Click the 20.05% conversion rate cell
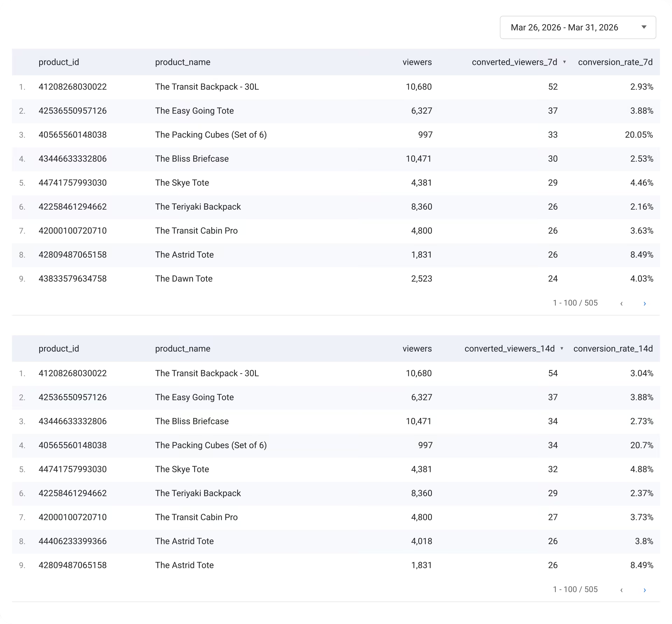The height and width of the screenshot is (624, 672). pyautogui.click(x=639, y=135)
